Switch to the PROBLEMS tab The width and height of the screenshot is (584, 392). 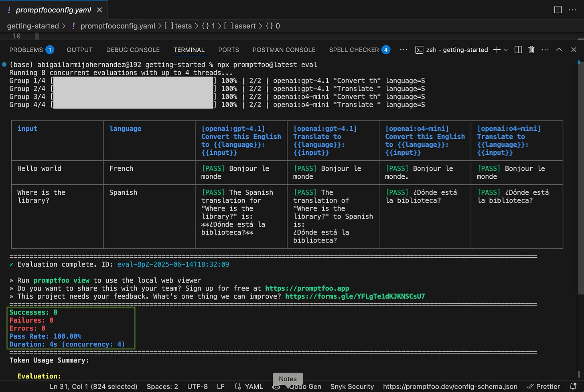pyautogui.click(x=26, y=50)
